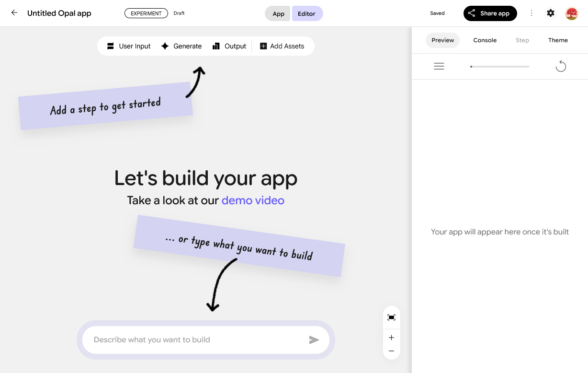Screen dimensions: 588x373
Task: Open the hamburger menu in preview
Action: [x=439, y=67]
